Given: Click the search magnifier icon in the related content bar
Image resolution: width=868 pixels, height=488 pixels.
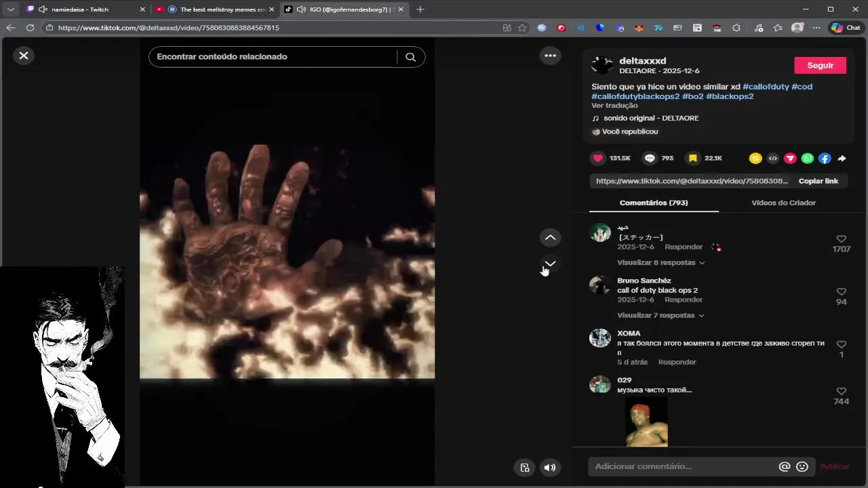Looking at the screenshot, I should tap(410, 57).
